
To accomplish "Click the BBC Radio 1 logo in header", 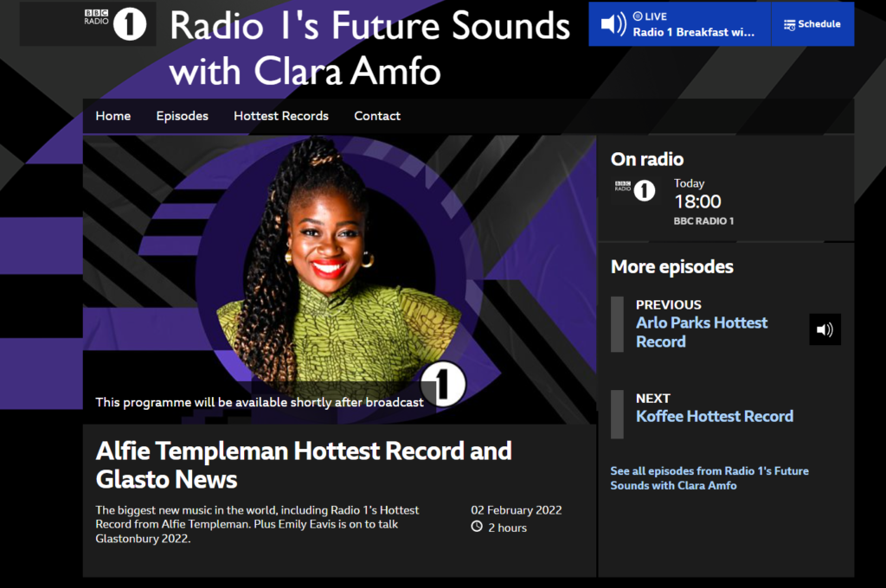I will (115, 24).
